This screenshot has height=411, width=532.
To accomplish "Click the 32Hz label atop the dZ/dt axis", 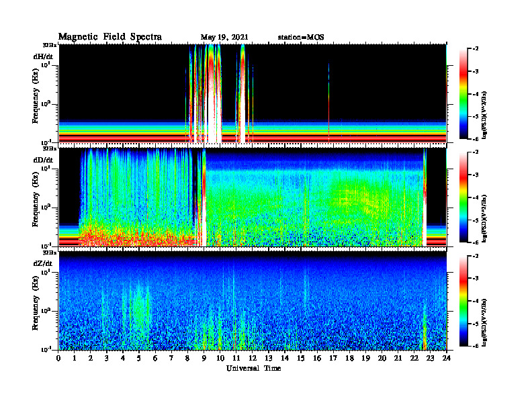I will (49, 253).
